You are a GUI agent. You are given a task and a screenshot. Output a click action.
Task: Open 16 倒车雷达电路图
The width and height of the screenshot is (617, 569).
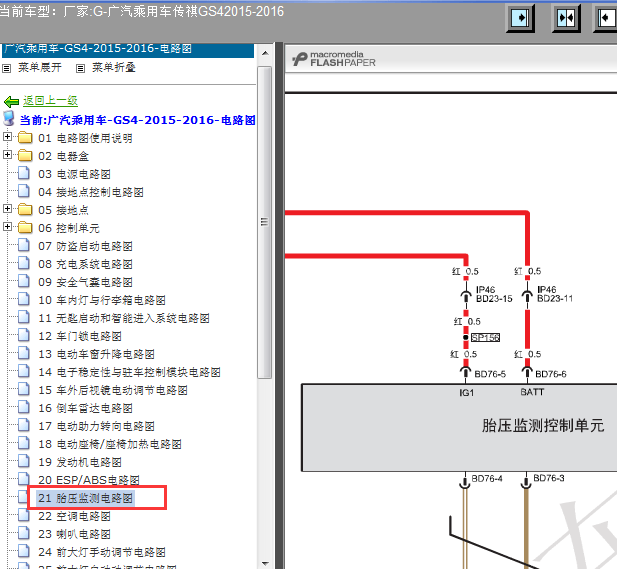coord(85,408)
